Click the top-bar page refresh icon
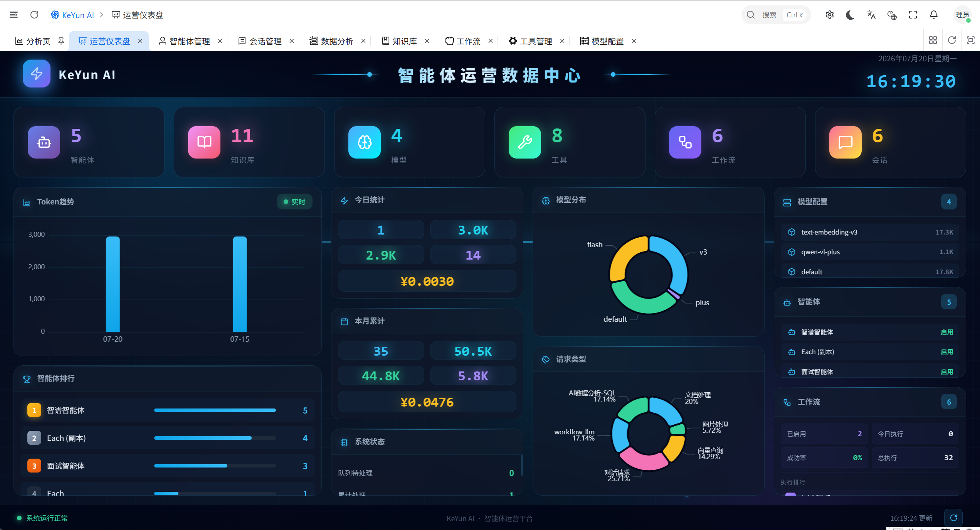Screen dimensions: 980x530 [34, 15]
